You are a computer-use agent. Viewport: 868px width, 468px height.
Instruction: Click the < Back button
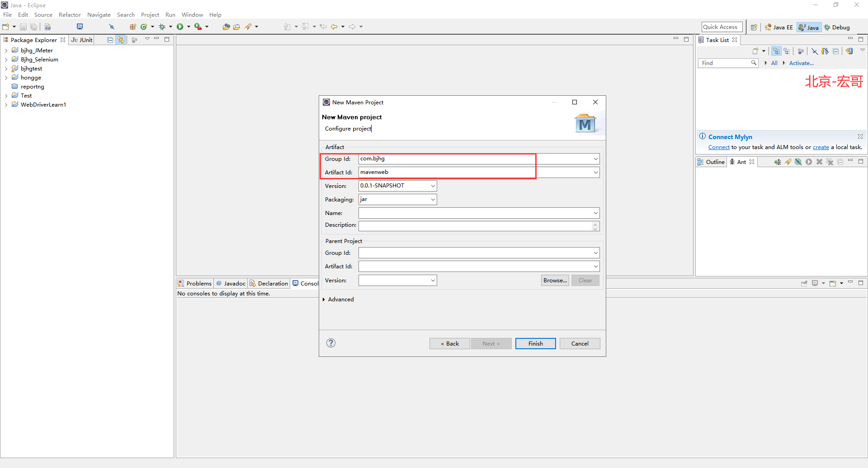pos(450,344)
